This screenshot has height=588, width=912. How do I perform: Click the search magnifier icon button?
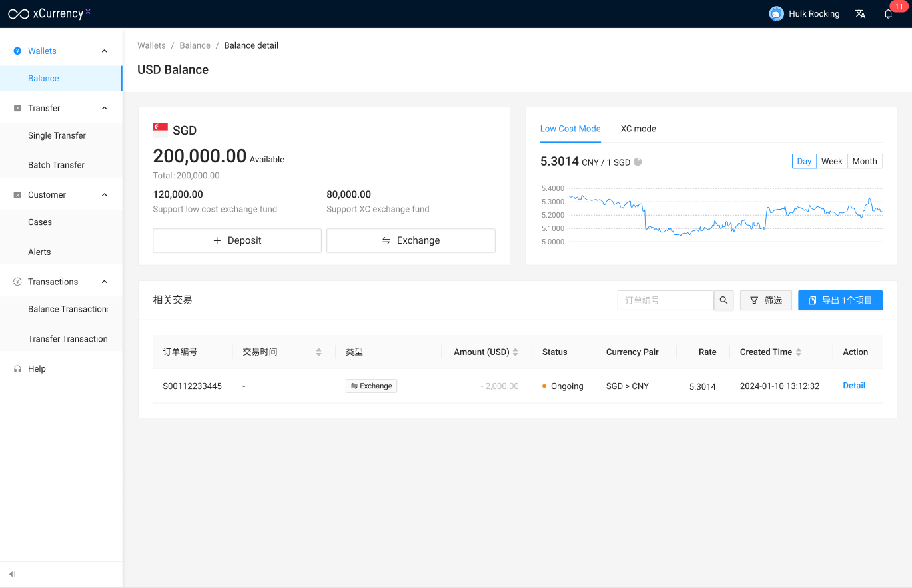tap(723, 300)
